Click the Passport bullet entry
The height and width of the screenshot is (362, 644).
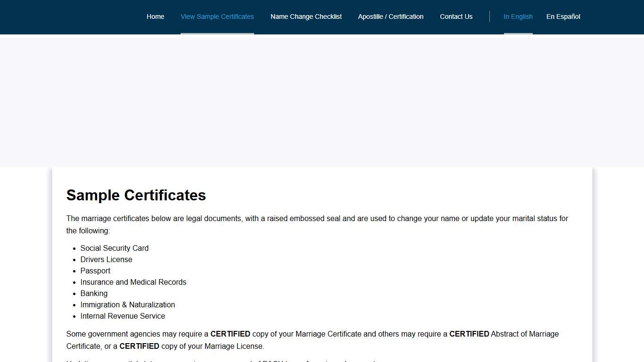click(95, 271)
